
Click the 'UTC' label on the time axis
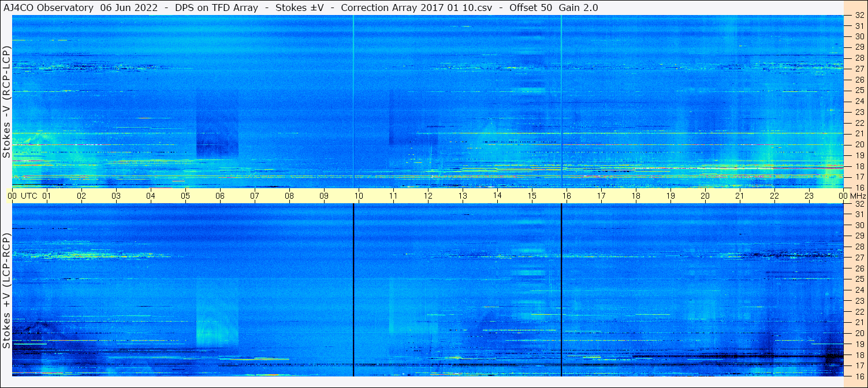click(x=29, y=196)
